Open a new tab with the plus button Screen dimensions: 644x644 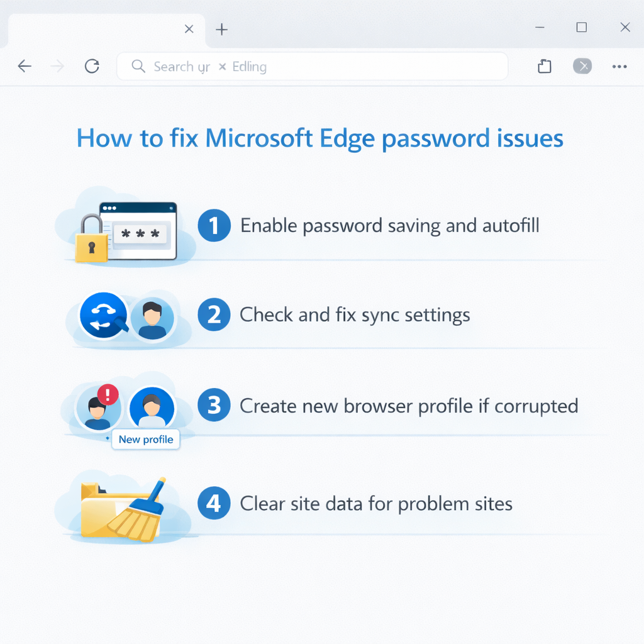[221, 30]
